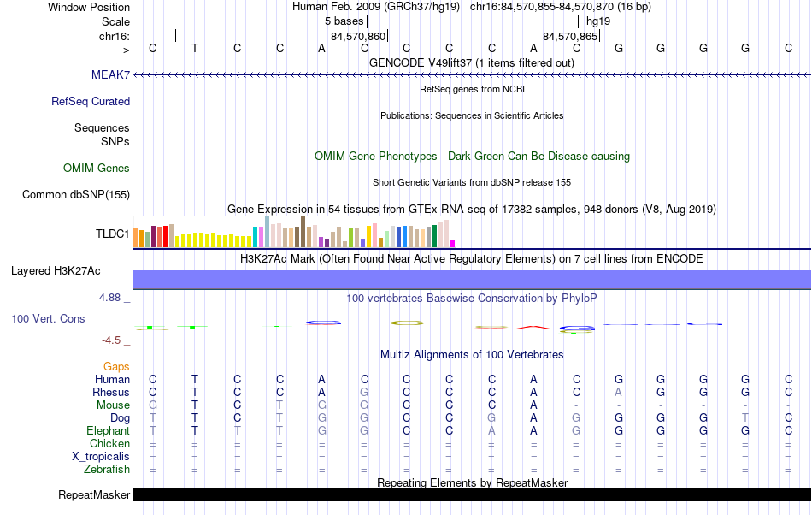Click the chr16: ruler label
This screenshot has height=515, width=812.
[115, 36]
